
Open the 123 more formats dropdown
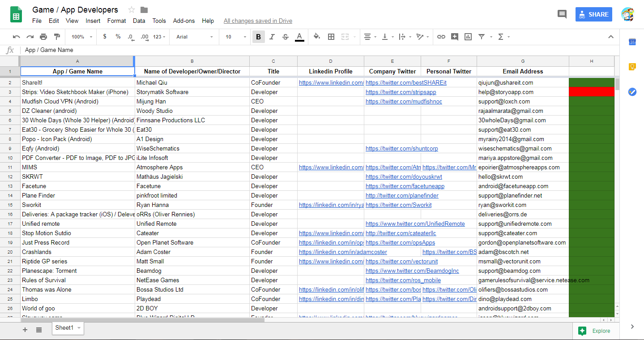(159, 37)
